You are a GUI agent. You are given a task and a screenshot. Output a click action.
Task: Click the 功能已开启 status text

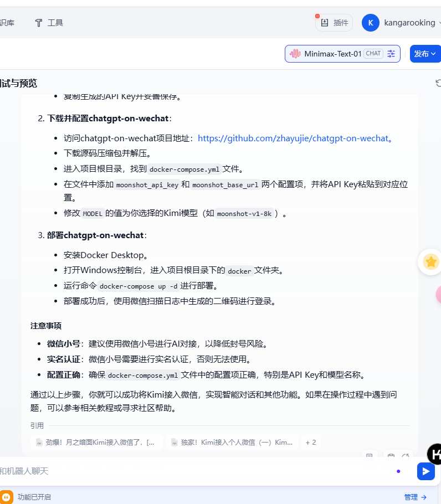(x=34, y=497)
